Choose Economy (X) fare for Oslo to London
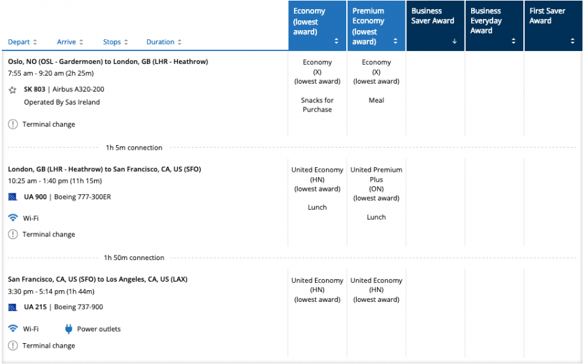 [x=317, y=72]
